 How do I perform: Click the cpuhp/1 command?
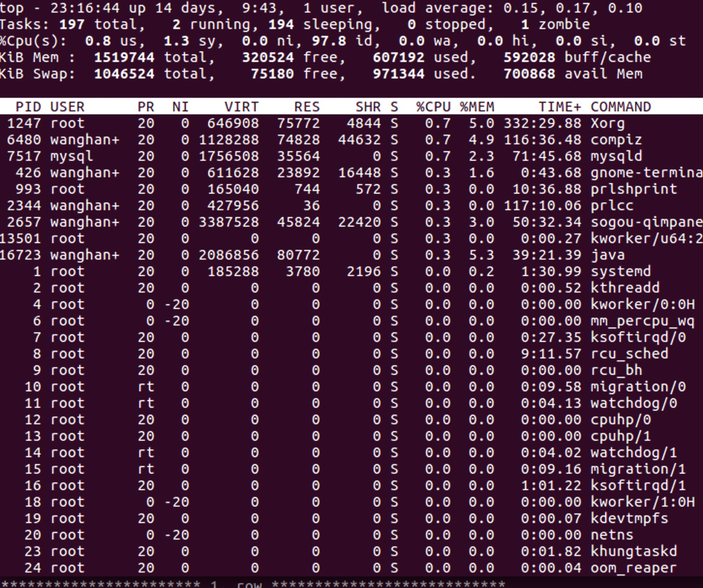click(621, 436)
